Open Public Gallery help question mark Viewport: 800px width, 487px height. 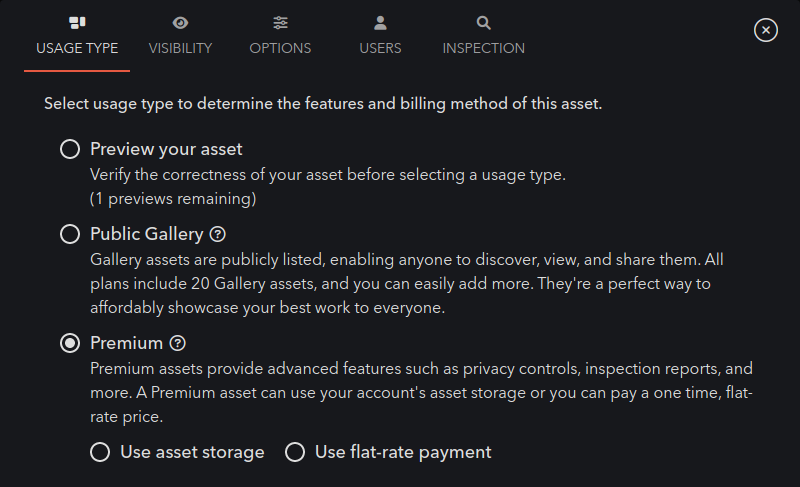(218, 234)
